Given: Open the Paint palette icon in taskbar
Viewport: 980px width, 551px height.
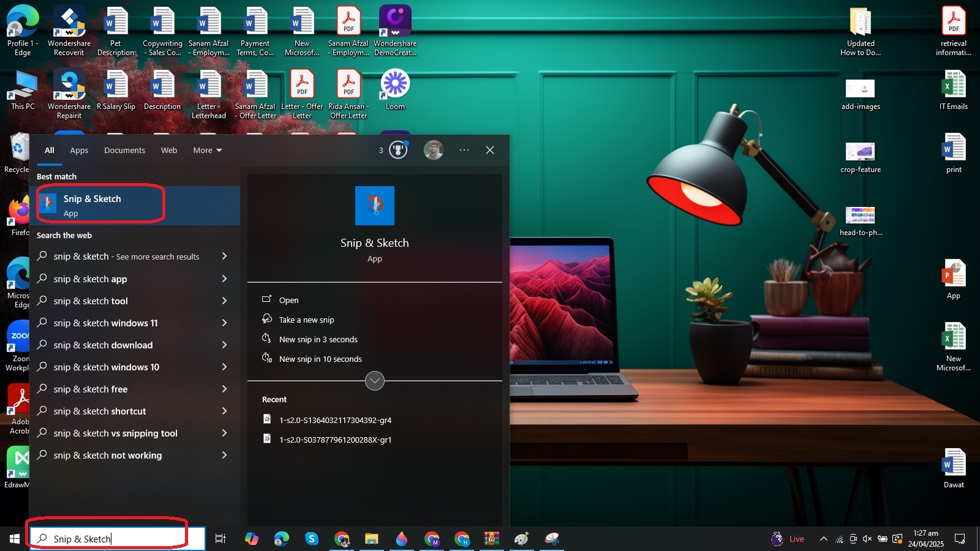Looking at the screenshot, I should 522,539.
